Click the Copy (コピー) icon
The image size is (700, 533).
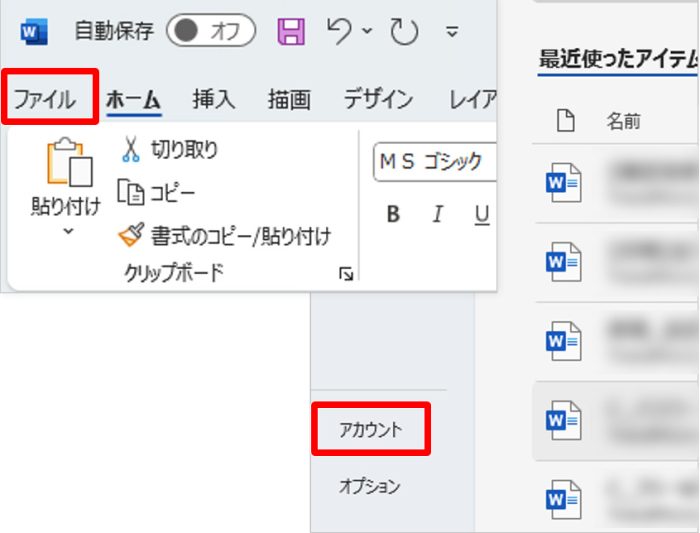(131, 192)
